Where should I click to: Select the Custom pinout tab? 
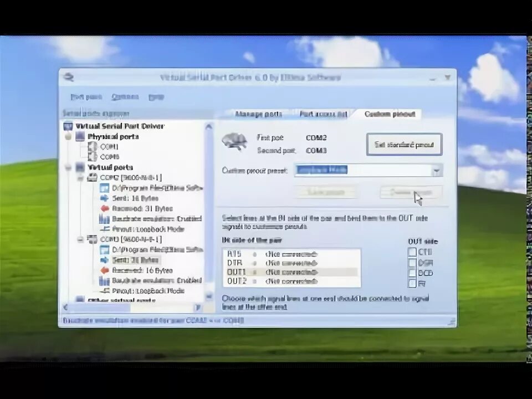tap(390, 114)
